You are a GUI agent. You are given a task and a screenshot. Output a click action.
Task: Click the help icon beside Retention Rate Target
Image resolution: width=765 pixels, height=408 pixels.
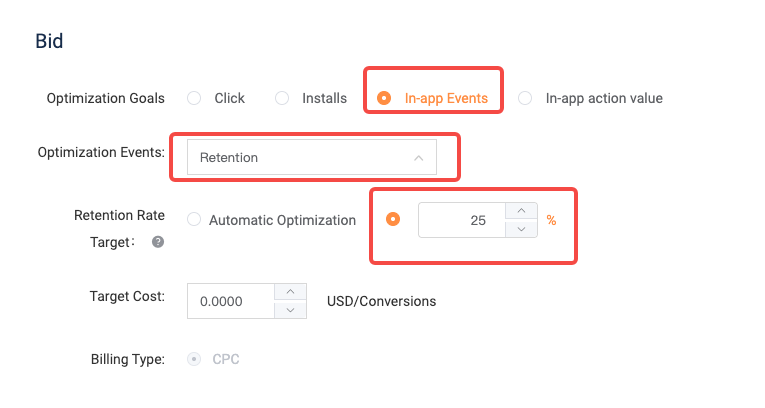[x=157, y=242]
